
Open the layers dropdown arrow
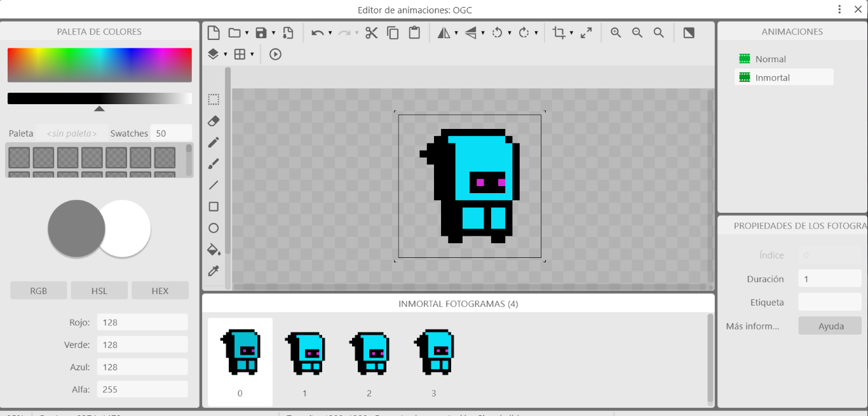click(226, 55)
